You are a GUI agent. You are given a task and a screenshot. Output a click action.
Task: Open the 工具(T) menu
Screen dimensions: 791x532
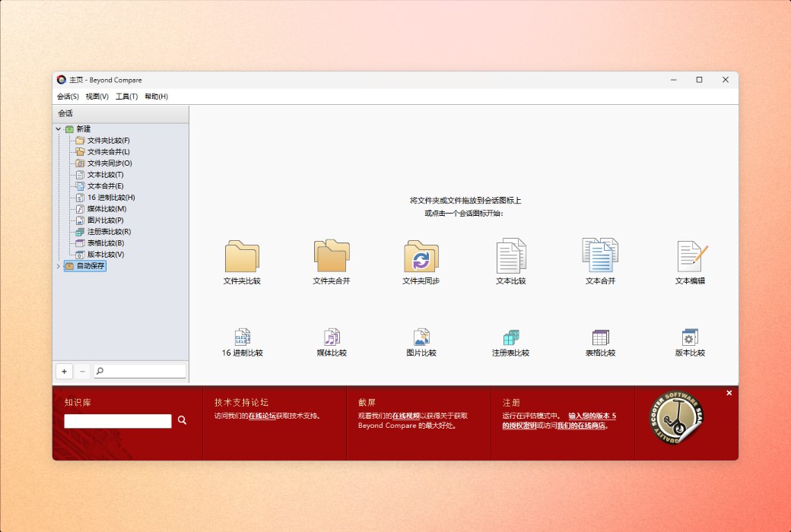126,97
